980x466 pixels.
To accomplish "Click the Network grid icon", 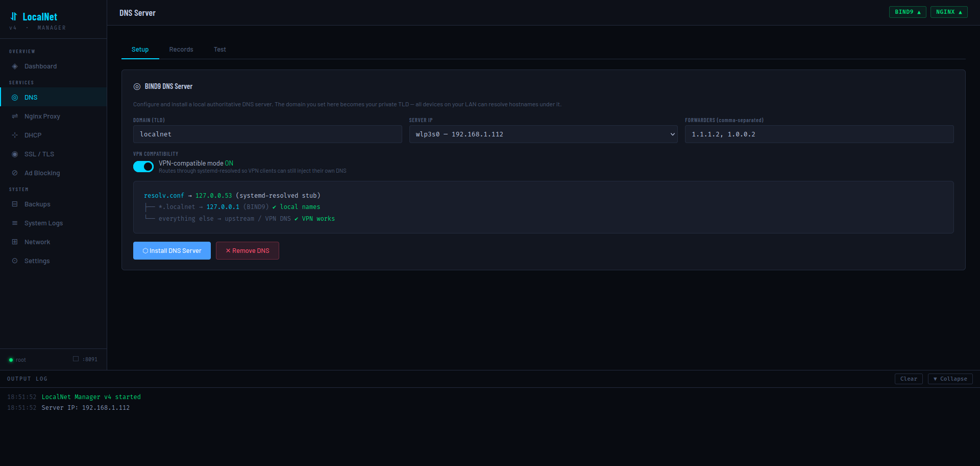I will tap(15, 242).
